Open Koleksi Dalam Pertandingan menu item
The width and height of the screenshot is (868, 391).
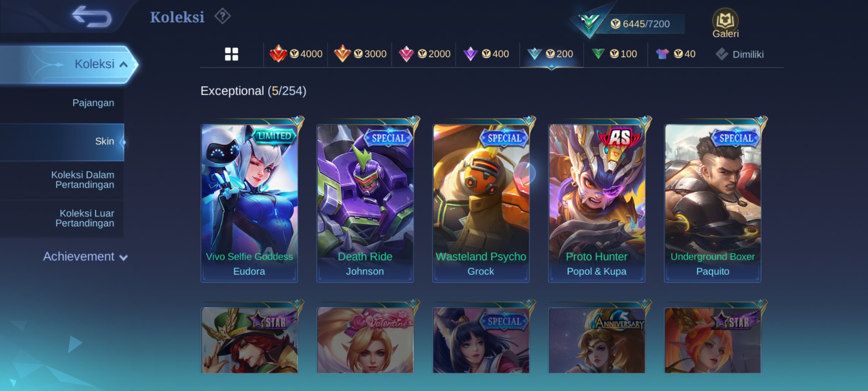point(83,180)
